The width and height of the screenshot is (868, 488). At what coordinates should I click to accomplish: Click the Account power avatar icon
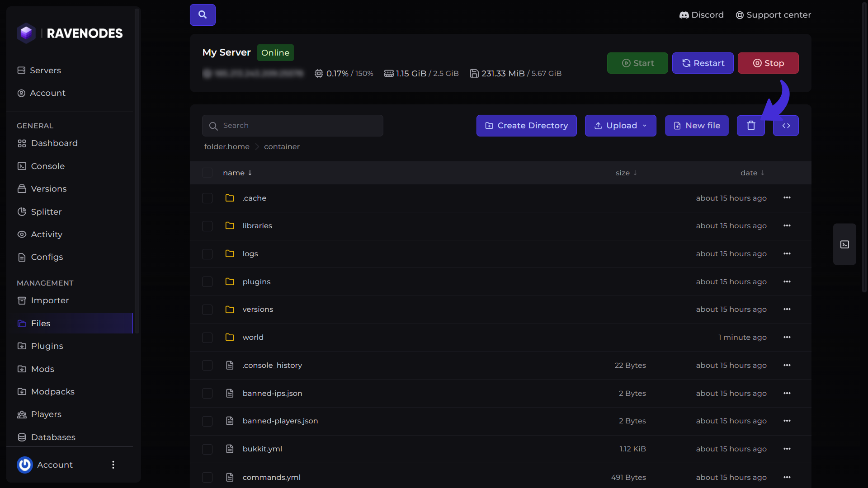(25, 465)
